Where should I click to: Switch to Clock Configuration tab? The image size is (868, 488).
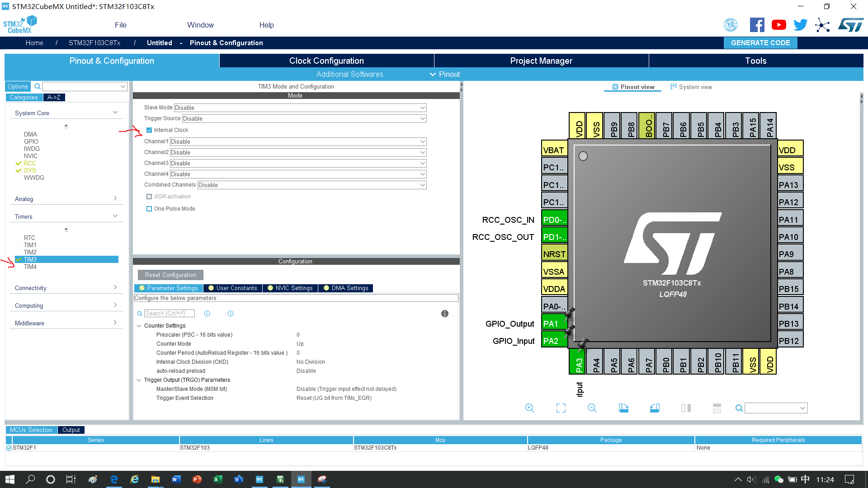point(326,60)
